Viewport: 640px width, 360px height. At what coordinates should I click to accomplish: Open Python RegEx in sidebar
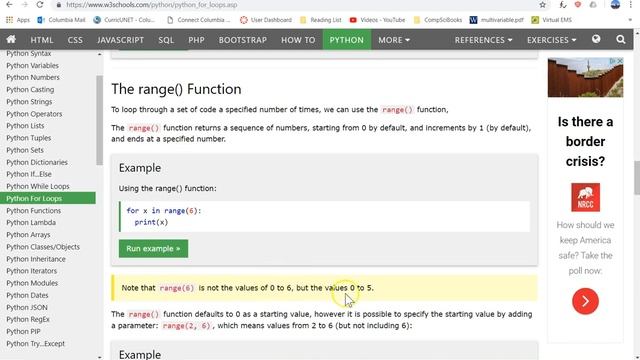pyautogui.click(x=28, y=319)
